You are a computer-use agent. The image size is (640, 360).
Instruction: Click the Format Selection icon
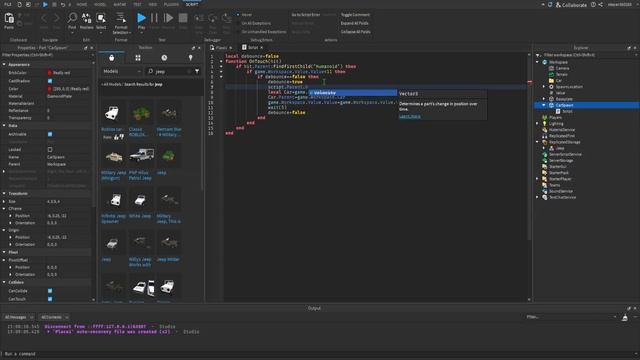121,18
